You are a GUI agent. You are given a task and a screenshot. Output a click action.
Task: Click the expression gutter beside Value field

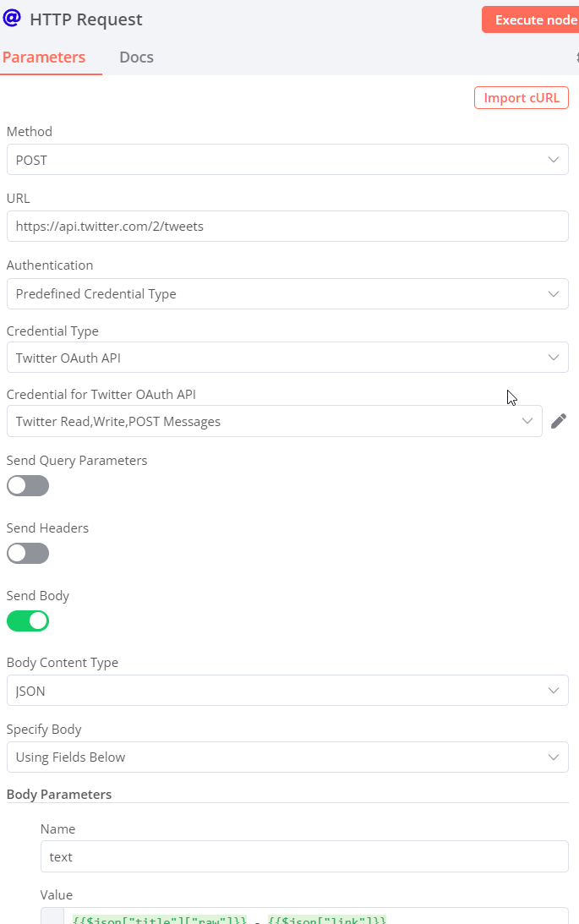52,917
